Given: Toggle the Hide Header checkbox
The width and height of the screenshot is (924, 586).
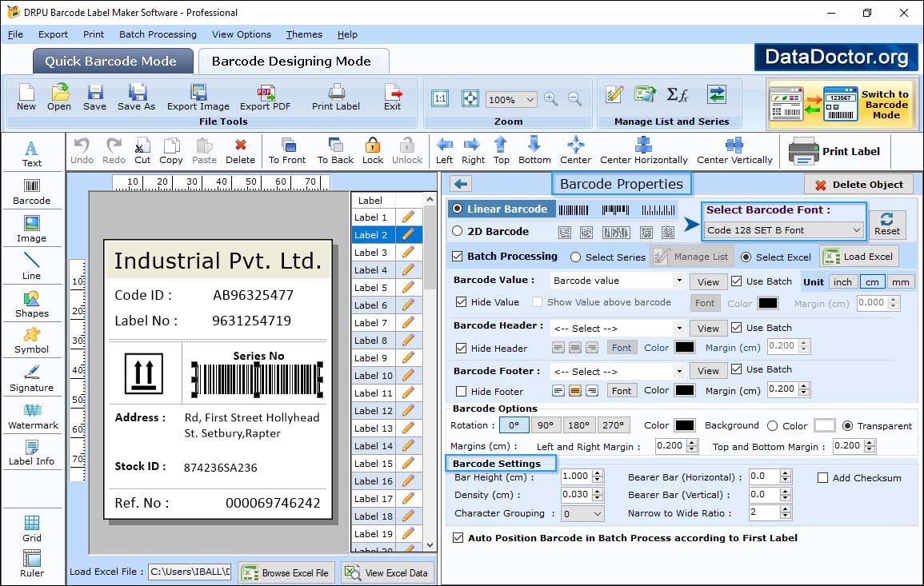Looking at the screenshot, I should point(462,349).
